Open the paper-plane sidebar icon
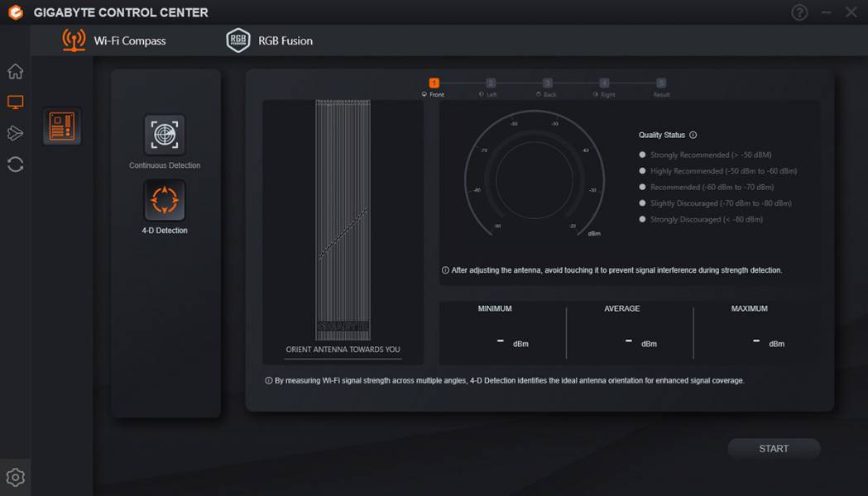This screenshot has height=496, width=868. point(16,133)
